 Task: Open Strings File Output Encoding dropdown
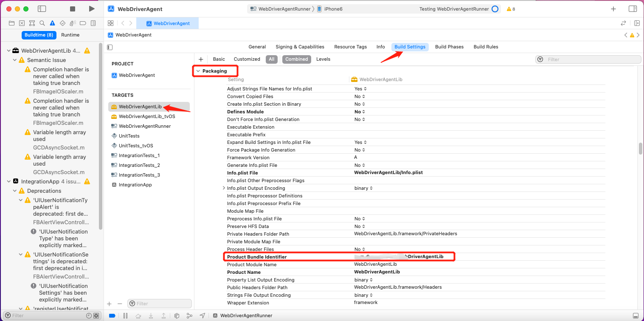(363, 295)
